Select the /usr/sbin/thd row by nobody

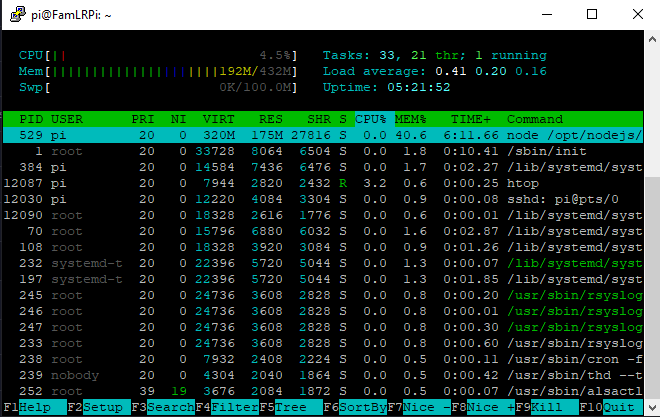tap(323, 375)
